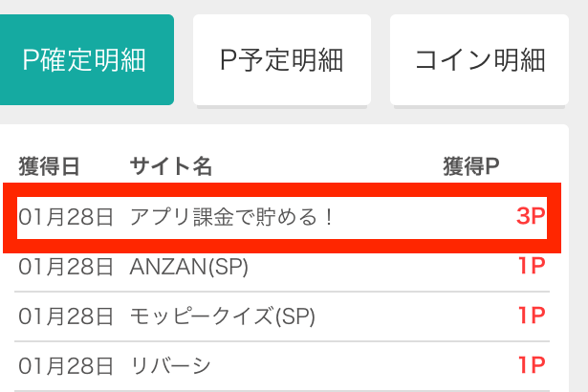The image size is (588, 392).
Task: Open the モッピークイズ(SP) entry
Action: pos(222,316)
